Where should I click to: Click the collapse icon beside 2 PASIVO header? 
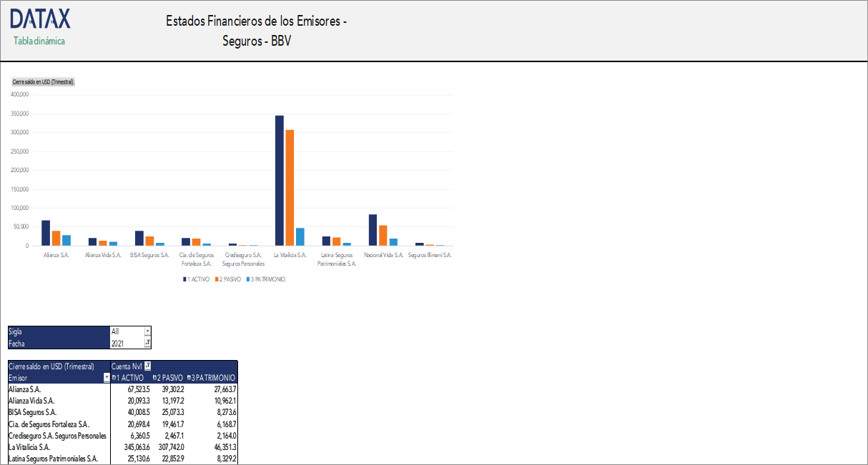[154, 378]
